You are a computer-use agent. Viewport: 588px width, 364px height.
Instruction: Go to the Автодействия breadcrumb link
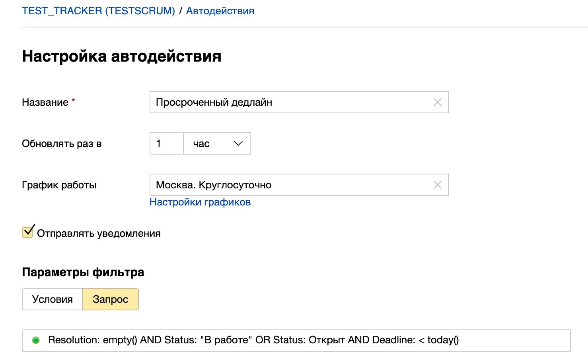[220, 11]
